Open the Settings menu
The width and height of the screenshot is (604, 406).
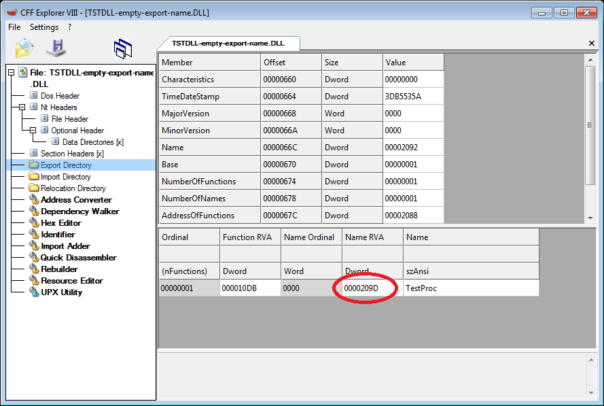coord(44,27)
